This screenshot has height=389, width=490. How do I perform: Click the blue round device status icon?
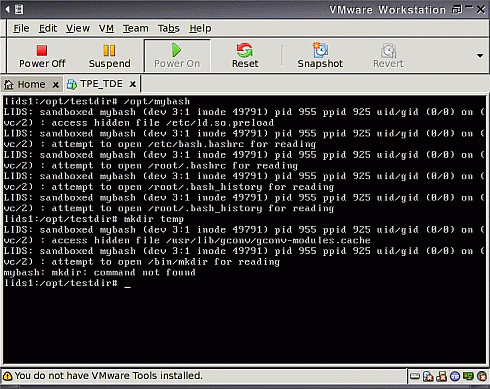point(455,376)
